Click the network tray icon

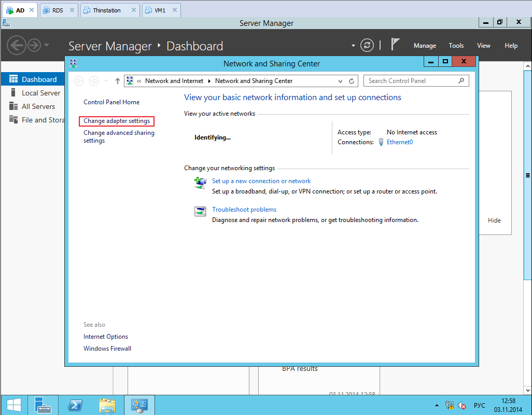point(450,405)
